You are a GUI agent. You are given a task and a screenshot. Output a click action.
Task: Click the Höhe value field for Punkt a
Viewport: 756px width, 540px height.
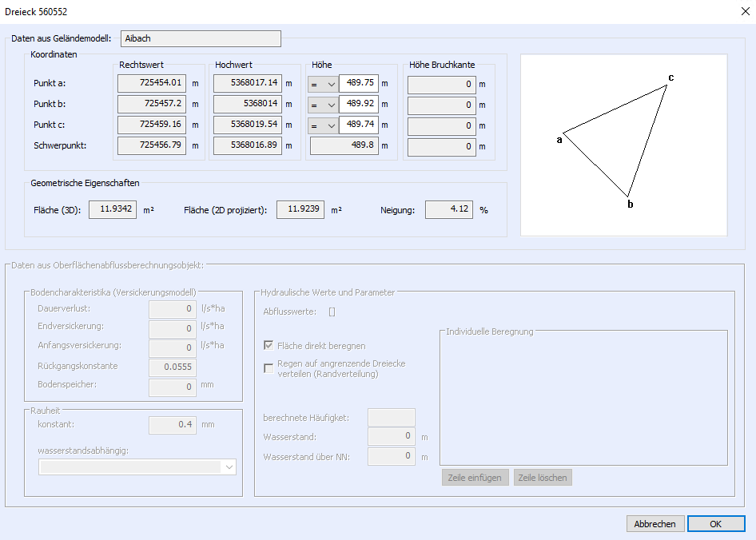[358, 83]
